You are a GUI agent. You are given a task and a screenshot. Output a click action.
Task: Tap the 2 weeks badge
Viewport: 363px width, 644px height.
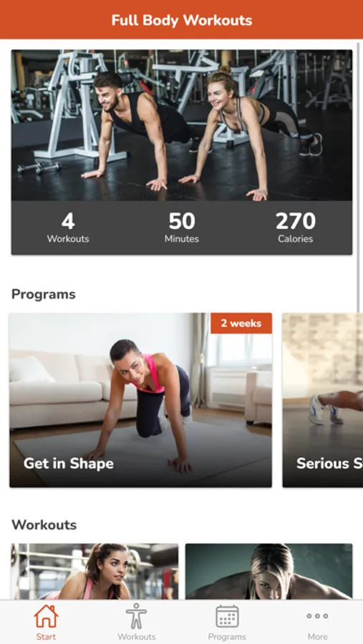[x=241, y=323]
